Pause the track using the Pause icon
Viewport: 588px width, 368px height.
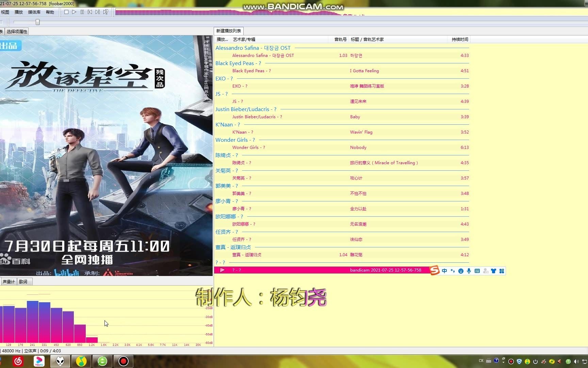pyautogui.click(x=82, y=12)
